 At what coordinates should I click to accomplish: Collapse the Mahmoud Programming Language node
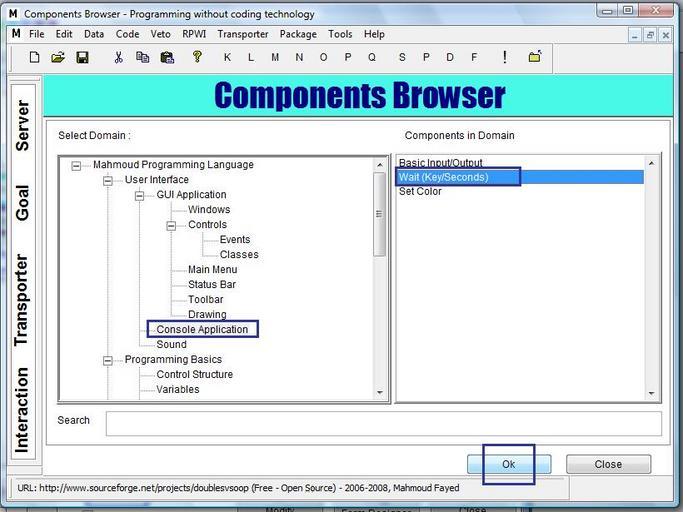click(76, 165)
